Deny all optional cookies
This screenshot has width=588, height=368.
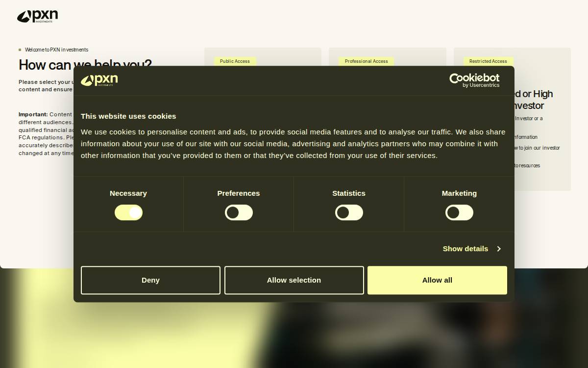tap(150, 280)
